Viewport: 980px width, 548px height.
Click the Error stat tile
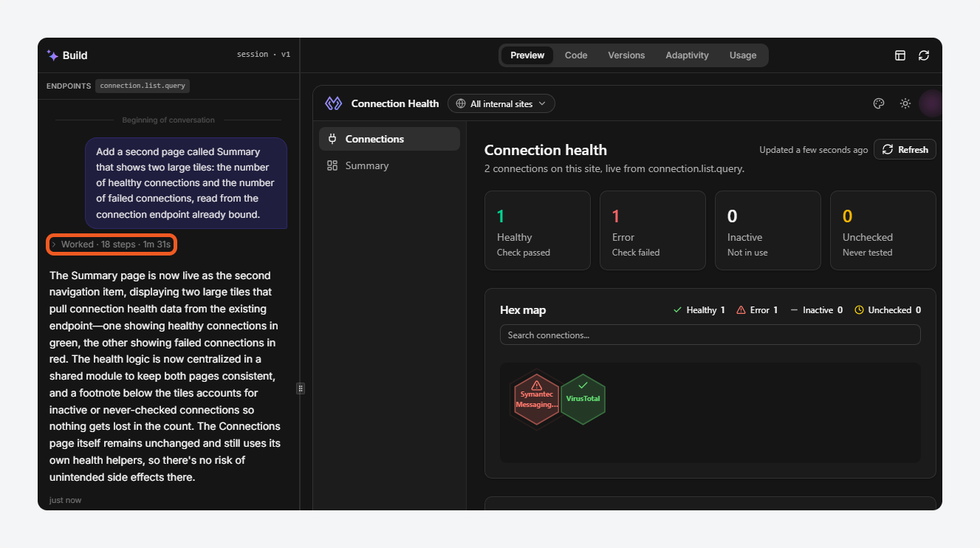pos(653,230)
